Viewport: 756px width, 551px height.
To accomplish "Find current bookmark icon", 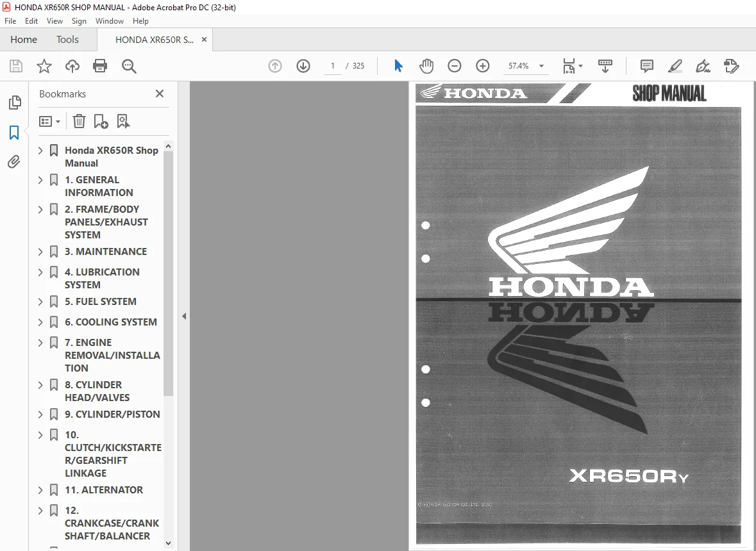I will click(123, 121).
